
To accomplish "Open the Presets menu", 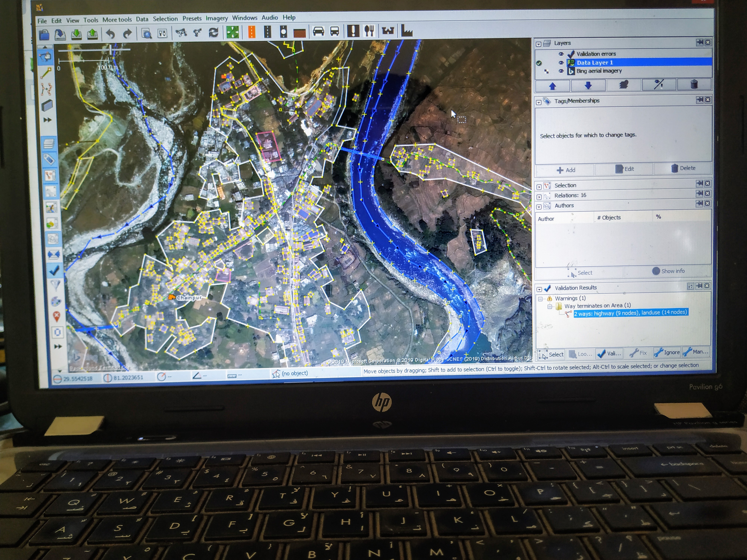I will pos(192,18).
